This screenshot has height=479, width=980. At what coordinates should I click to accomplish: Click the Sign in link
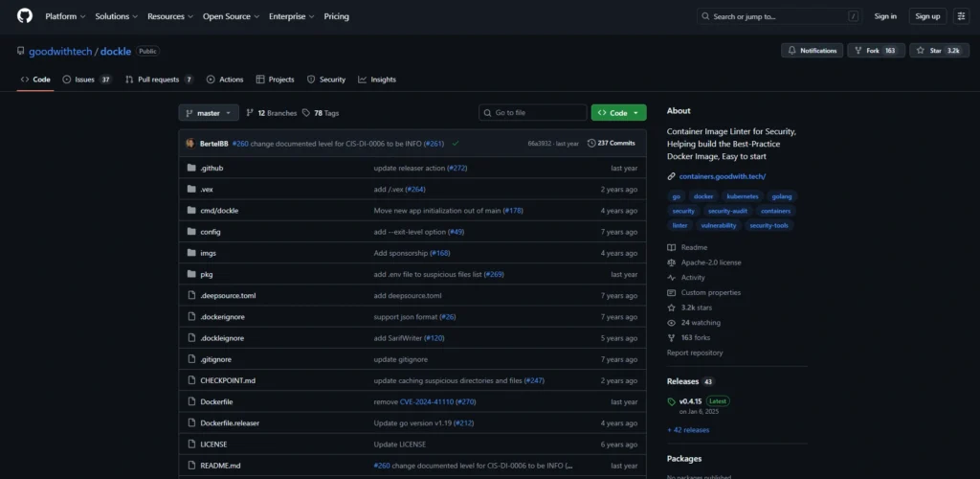pos(885,16)
